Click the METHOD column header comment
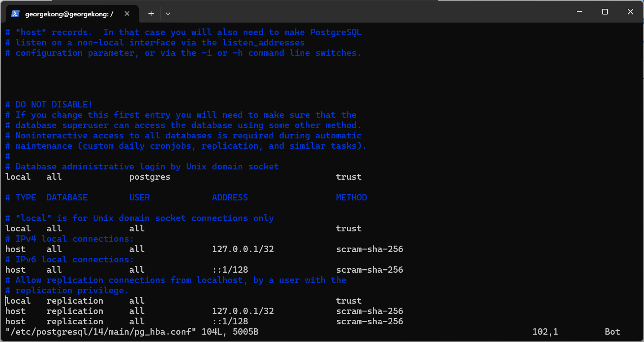 pos(351,198)
